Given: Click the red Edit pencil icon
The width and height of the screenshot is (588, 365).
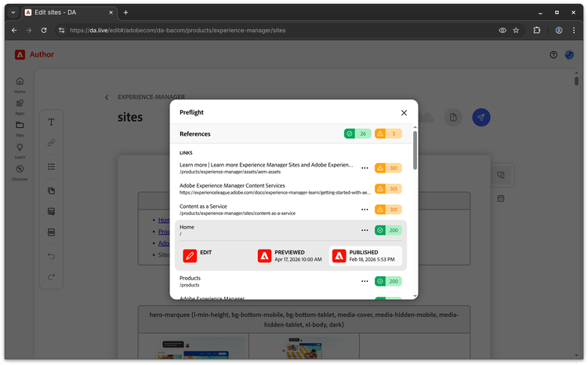Looking at the screenshot, I should pos(190,256).
